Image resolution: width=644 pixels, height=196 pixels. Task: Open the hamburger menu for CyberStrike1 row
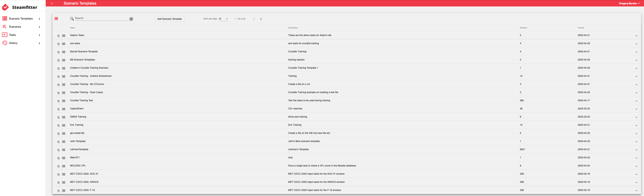click(x=64, y=109)
